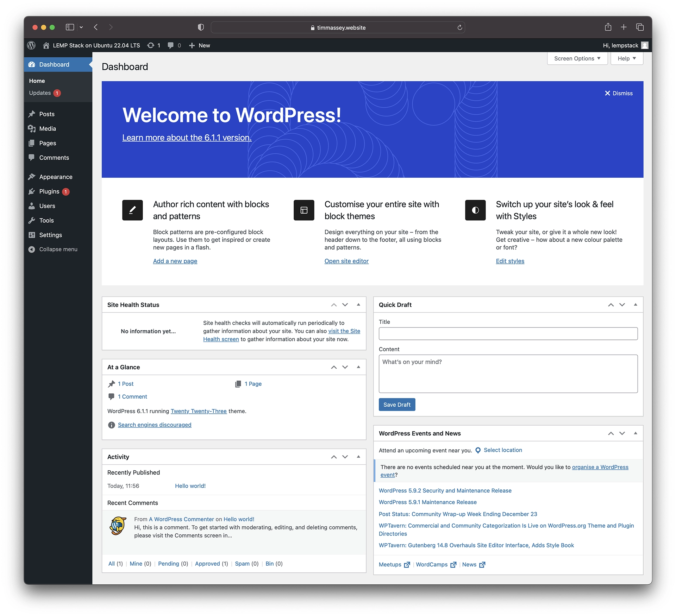Screen dimensions: 676x616
Task: Open the updates icon showing 1
Action: (x=151, y=45)
